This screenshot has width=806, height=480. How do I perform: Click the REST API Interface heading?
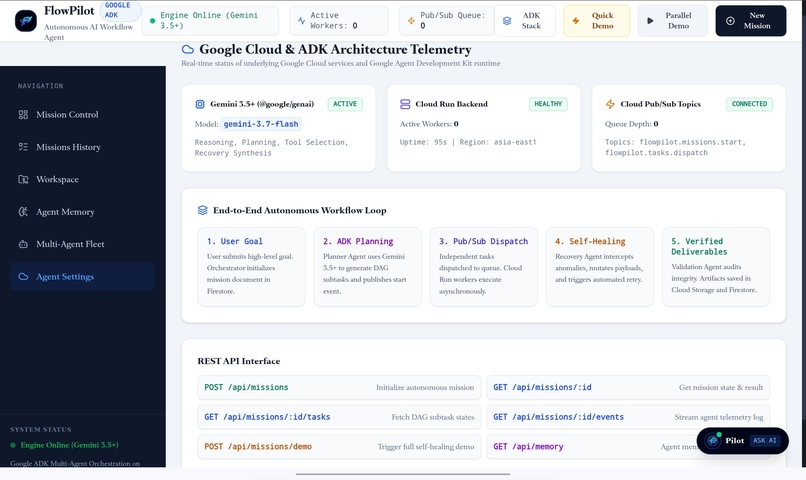(239, 361)
